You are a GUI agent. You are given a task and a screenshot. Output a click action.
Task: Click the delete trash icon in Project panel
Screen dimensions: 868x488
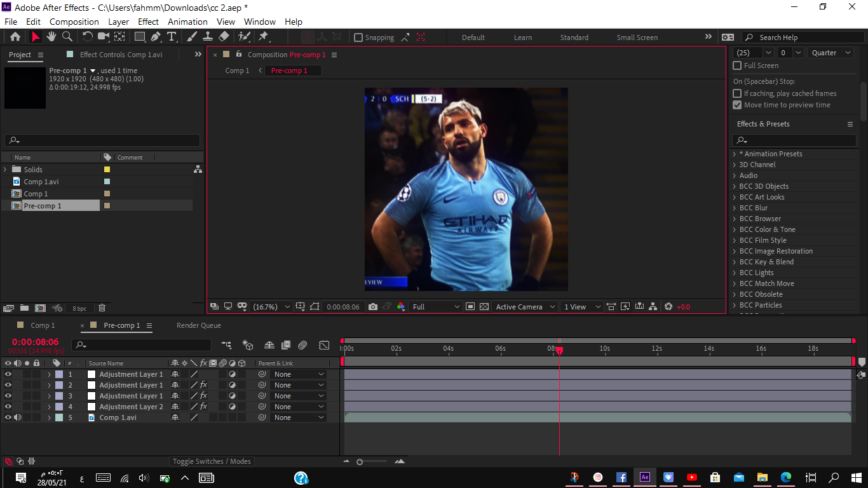click(x=102, y=308)
